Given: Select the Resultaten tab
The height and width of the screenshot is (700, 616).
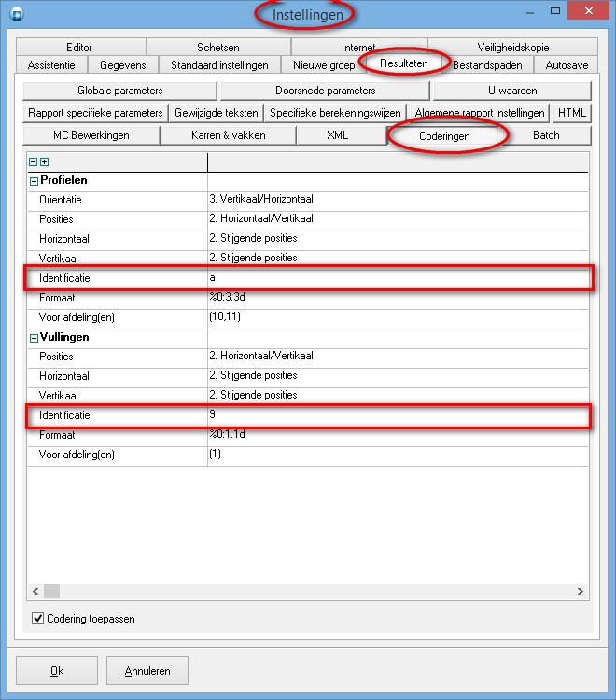Looking at the screenshot, I should pos(404,63).
